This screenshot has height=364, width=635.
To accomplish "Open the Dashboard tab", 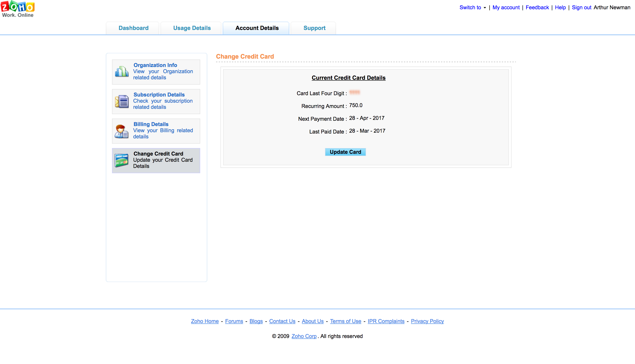I will tap(133, 28).
